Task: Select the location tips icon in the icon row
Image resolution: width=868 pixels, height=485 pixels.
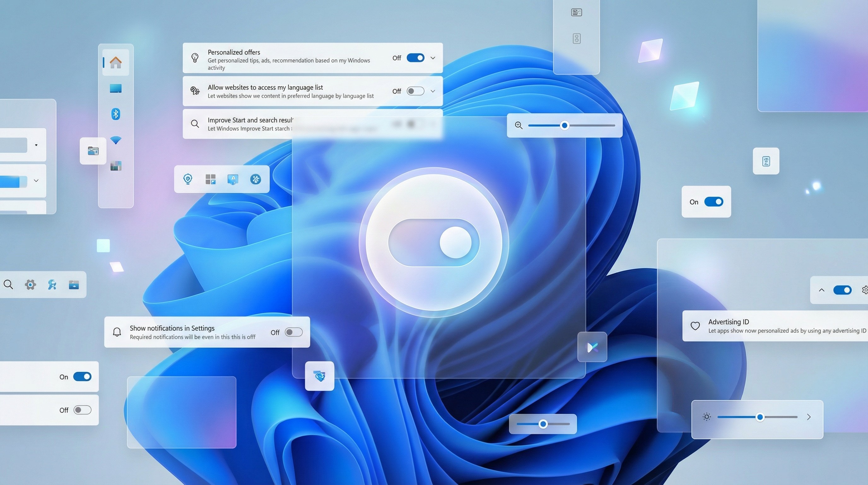Action: pyautogui.click(x=188, y=179)
